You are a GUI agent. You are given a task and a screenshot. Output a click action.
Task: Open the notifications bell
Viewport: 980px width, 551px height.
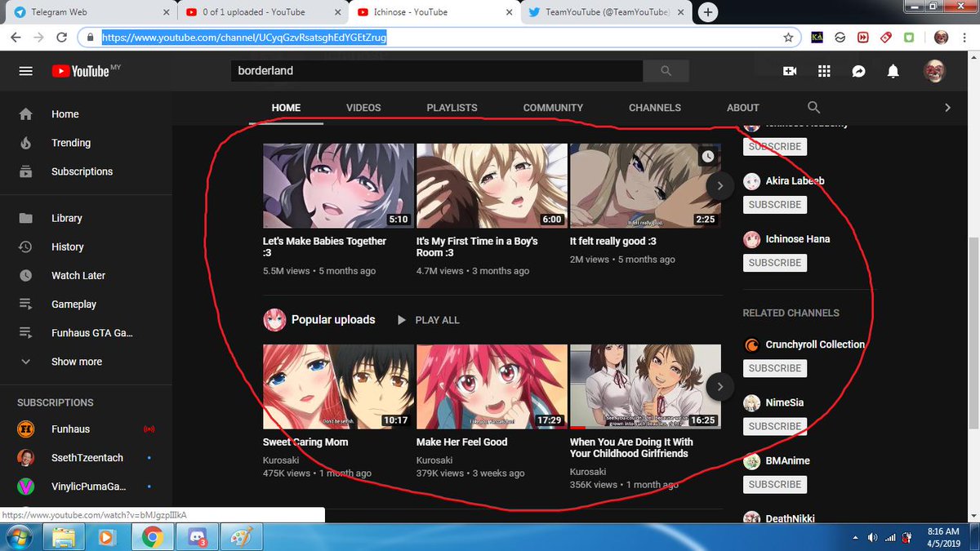[893, 71]
